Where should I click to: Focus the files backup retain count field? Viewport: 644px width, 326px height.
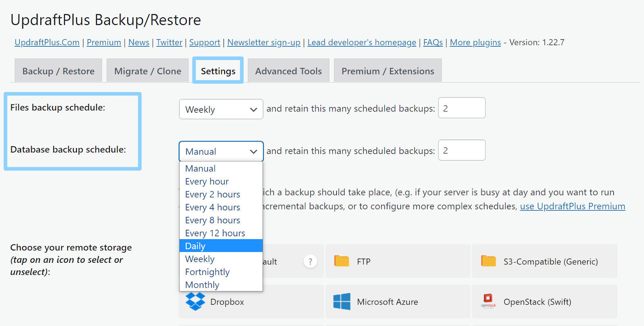pyautogui.click(x=461, y=108)
